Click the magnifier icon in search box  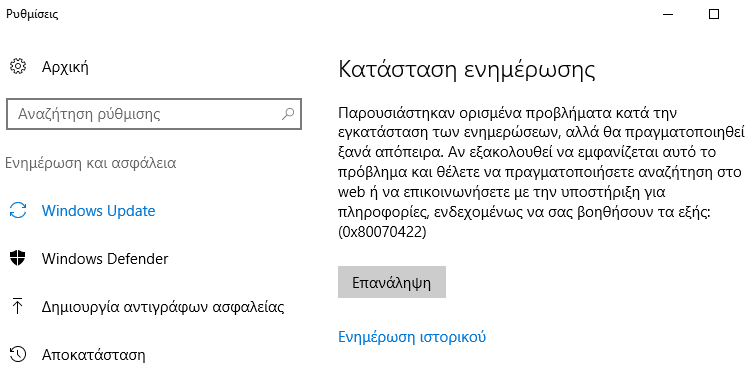click(287, 114)
